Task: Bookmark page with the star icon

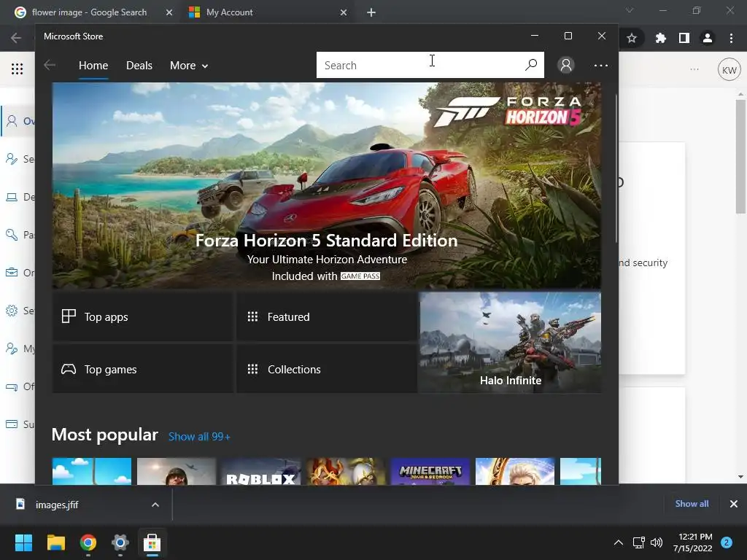Action: point(632,38)
